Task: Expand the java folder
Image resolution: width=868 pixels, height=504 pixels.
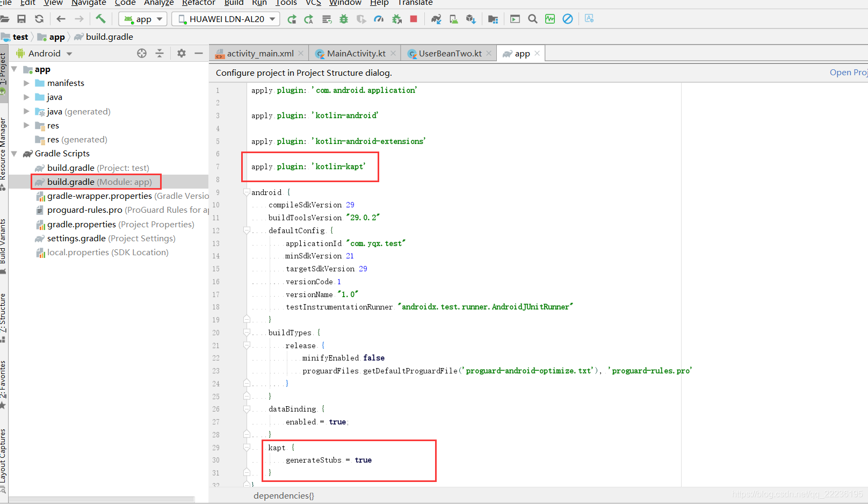Action: (26, 97)
